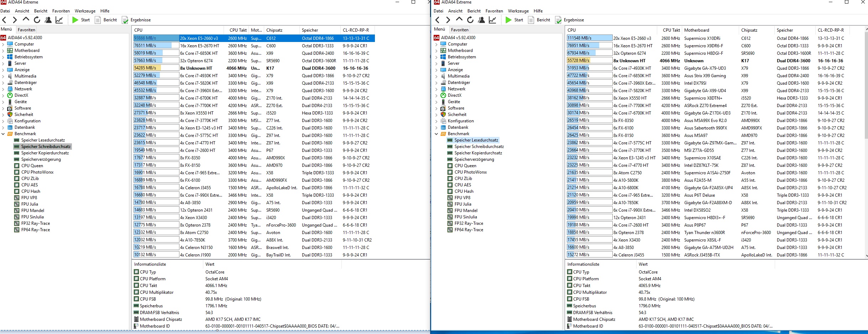Expand the Konfiguration node in right window tree

point(436,121)
